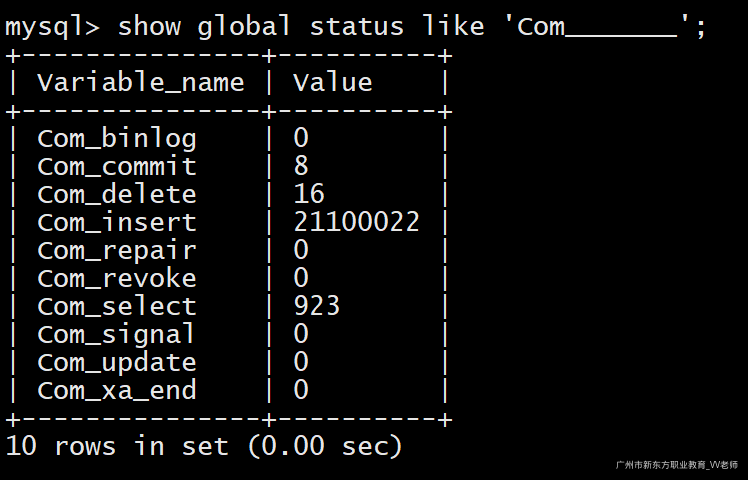Screen dimensions: 748x480
Task: Click the value 8 for Com_commit
Action: tap(301, 166)
